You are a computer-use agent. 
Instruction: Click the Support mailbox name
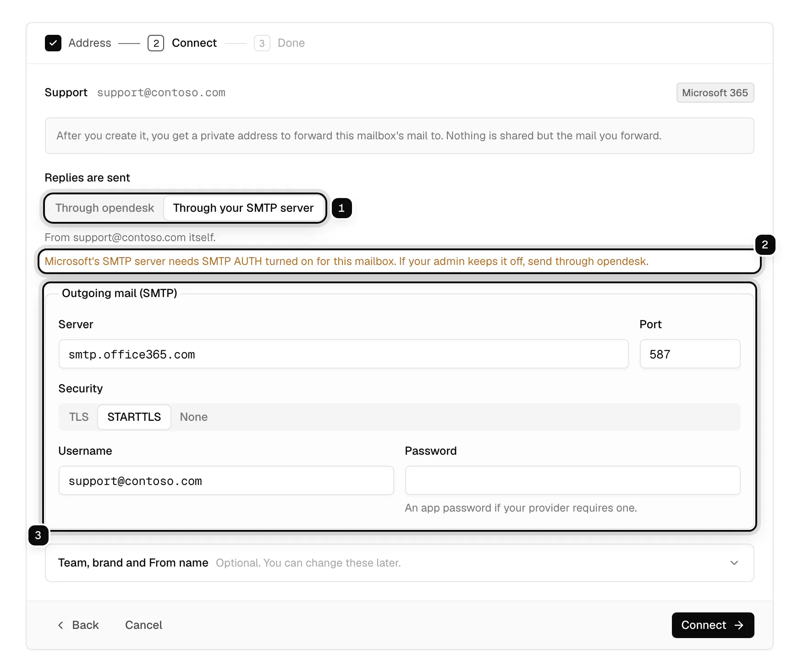tap(66, 93)
